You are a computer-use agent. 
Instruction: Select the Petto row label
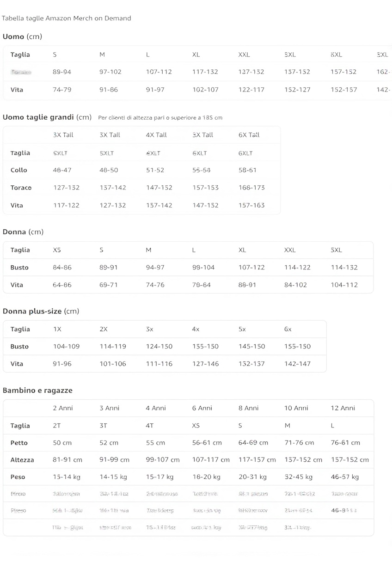click(x=19, y=443)
